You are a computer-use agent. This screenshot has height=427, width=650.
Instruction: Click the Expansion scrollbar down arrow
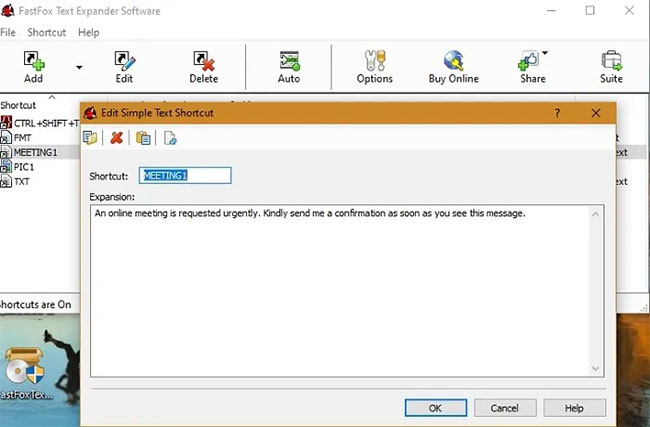[x=595, y=368]
